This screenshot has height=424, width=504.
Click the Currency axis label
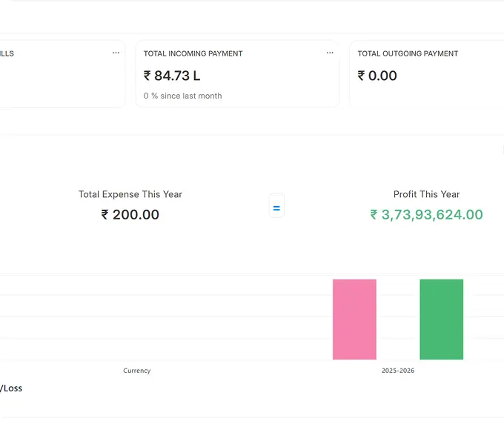137,371
